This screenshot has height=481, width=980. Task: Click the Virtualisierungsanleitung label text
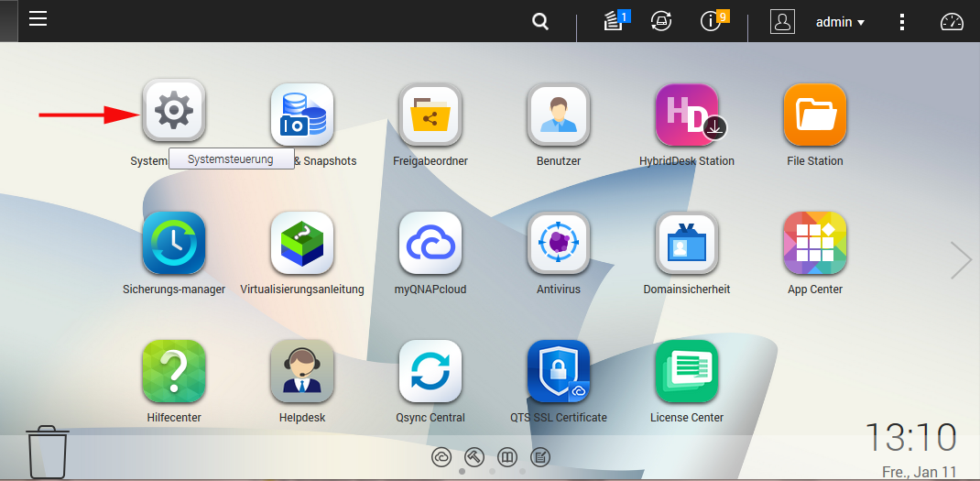coord(302,290)
